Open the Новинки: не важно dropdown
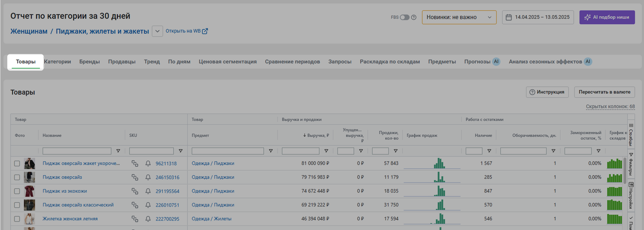The width and height of the screenshot is (644, 230). pyautogui.click(x=459, y=17)
